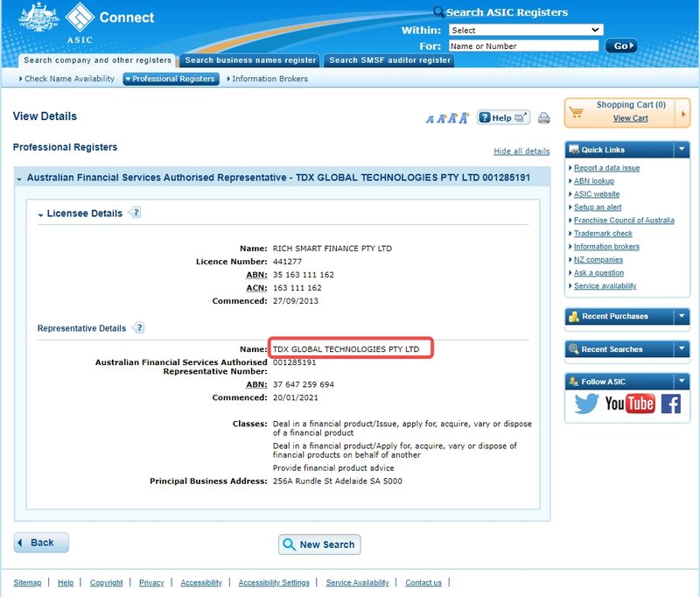Expand the Recent Purchases panel
The width and height of the screenshot is (700, 597).
tap(682, 316)
